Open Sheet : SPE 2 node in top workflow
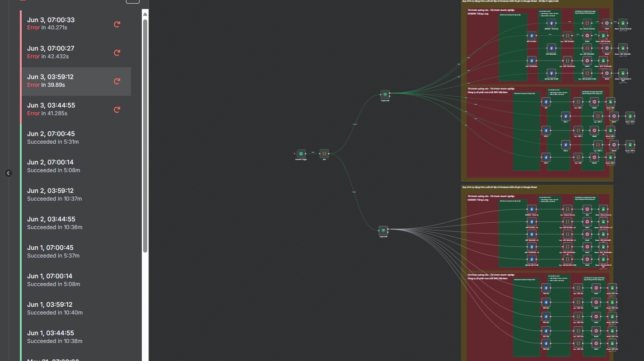 click(630, 116)
